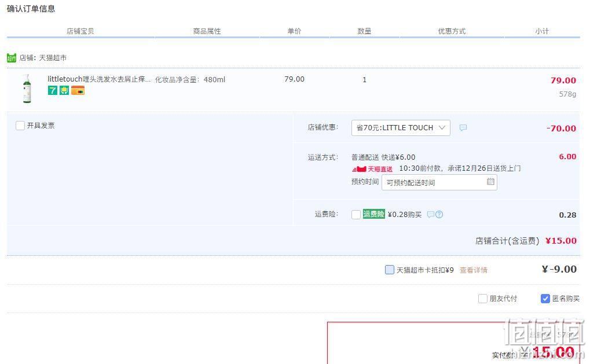Viewport: 590px width, 364px height.
Task: Click the 数量 column header
Action: (364, 31)
